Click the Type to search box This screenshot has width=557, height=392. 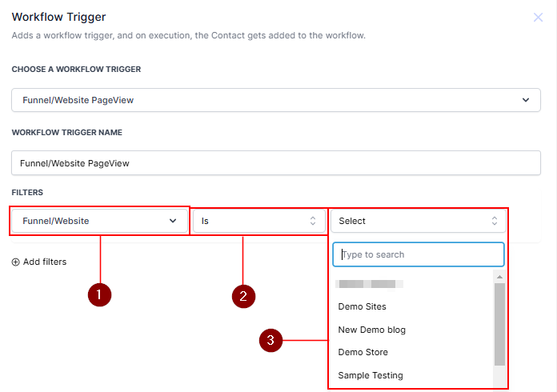[419, 254]
